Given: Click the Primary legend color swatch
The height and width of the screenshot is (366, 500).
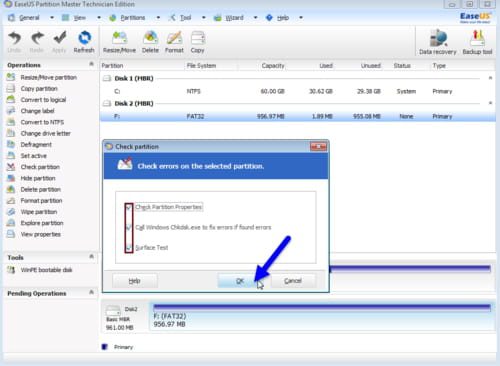Looking at the screenshot, I should coord(105,347).
